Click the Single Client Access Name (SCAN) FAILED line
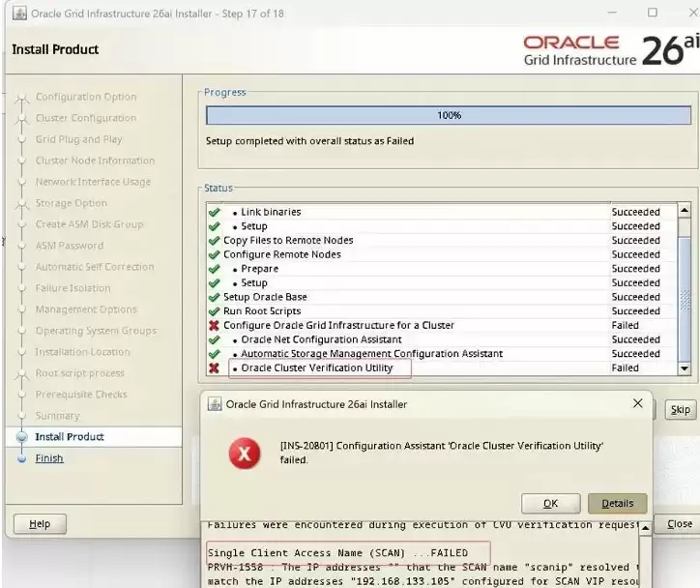This screenshot has height=588, width=700. tap(338, 553)
